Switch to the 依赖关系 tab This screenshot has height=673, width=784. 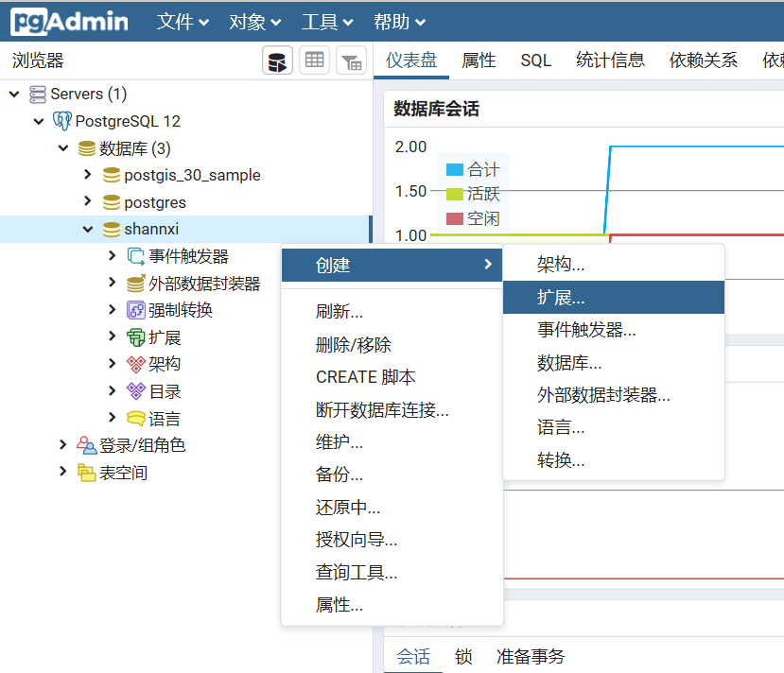pyautogui.click(x=704, y=60)
